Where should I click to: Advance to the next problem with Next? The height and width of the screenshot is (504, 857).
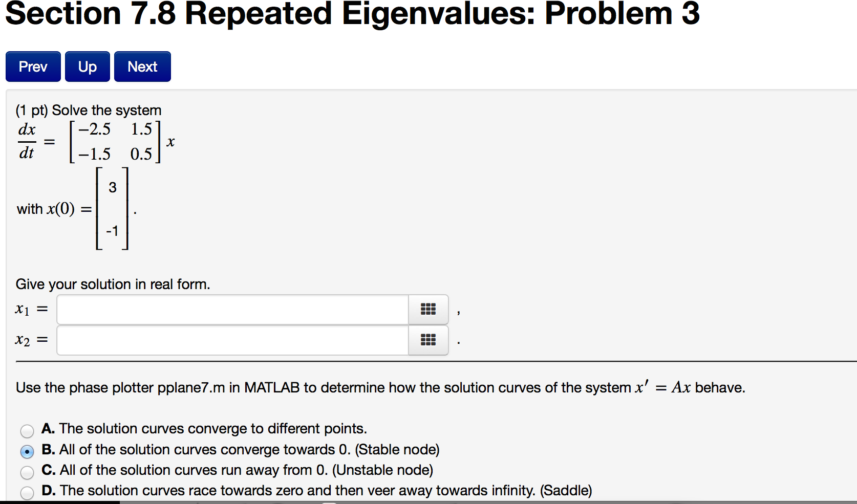[x=142, y=67]
